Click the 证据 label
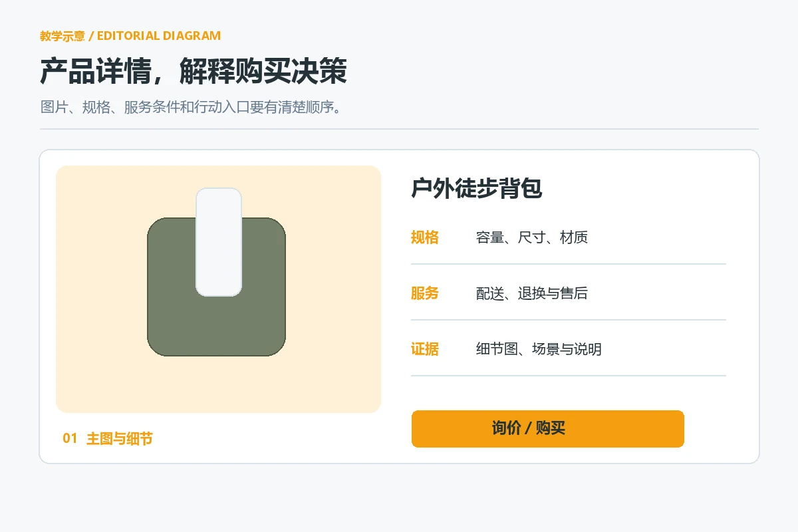 tap(425, 349)
